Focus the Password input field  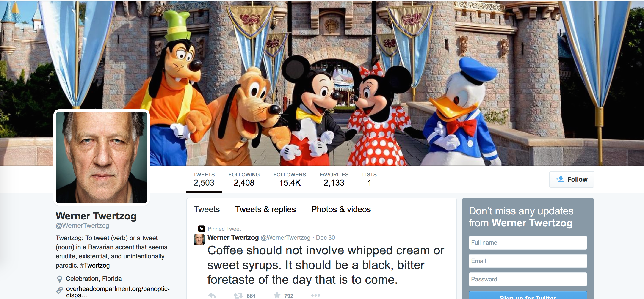528,279
